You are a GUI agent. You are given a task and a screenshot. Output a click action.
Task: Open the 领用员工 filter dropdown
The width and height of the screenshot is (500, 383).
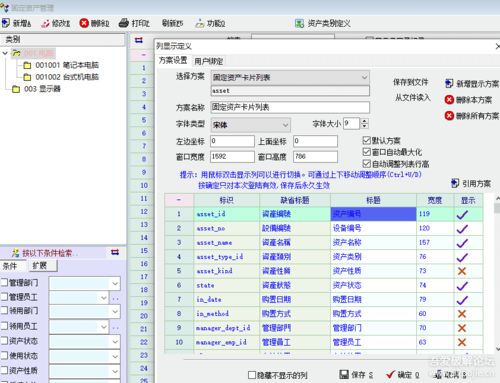[x=104, y=327]
